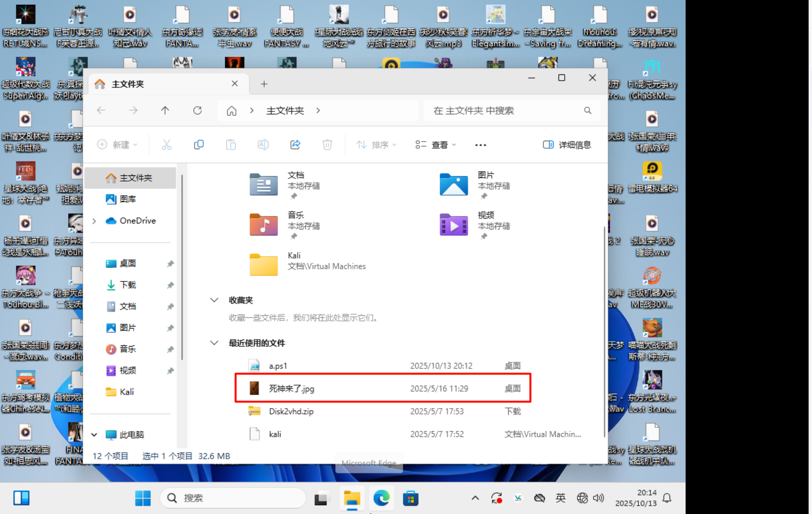Go up one directory level
Image resolution: width=812 pixels, height=514 pixels.
coord(165,110)
